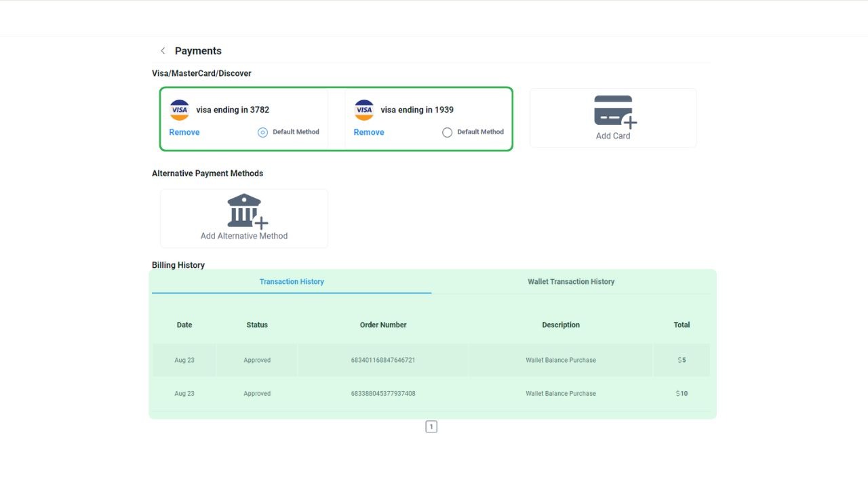Image resolution: width=868 pixels, height=488 pixels.
Task: Click the Total column header
Action: pyautogui.click(x=682, y=325)
